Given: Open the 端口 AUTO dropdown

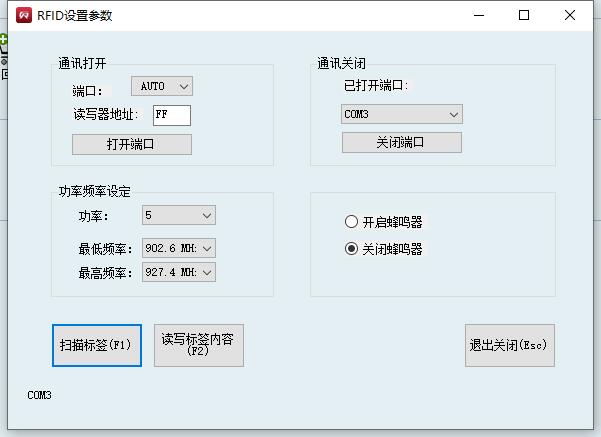Looking at the screenshot, I should [x=161, y=88].
